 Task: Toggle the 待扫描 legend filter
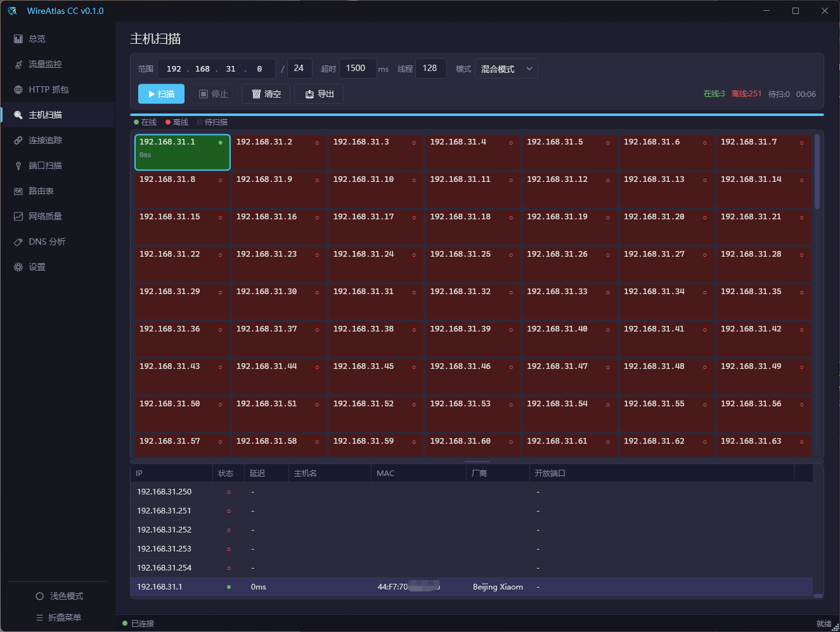pyautogui.click(x=212, y=122)
